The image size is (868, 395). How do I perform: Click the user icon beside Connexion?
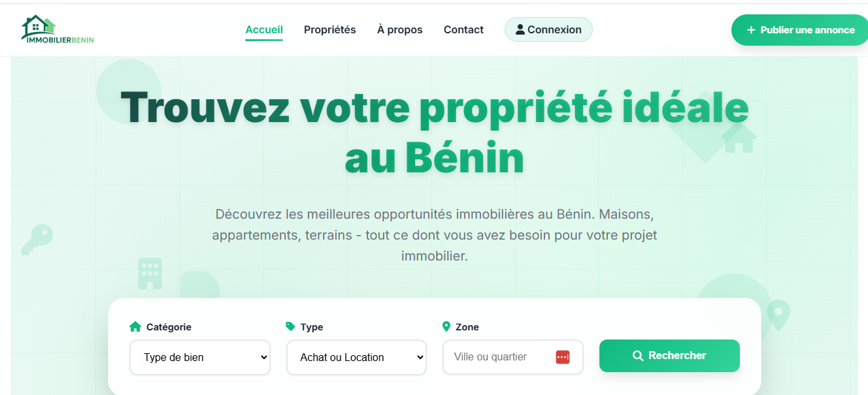(x=520, y=29)
